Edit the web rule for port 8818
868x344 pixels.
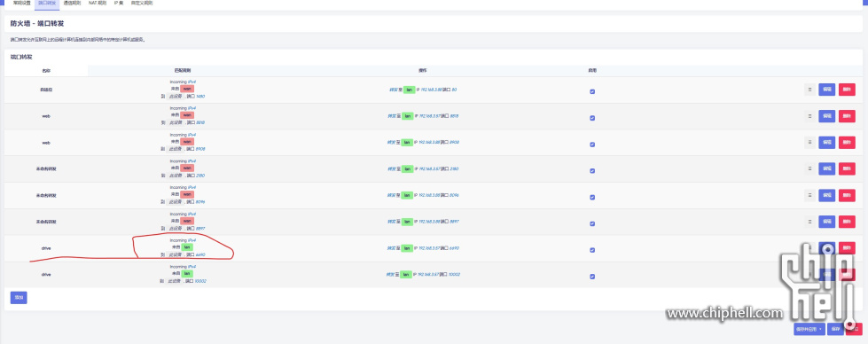click(827, 116)
